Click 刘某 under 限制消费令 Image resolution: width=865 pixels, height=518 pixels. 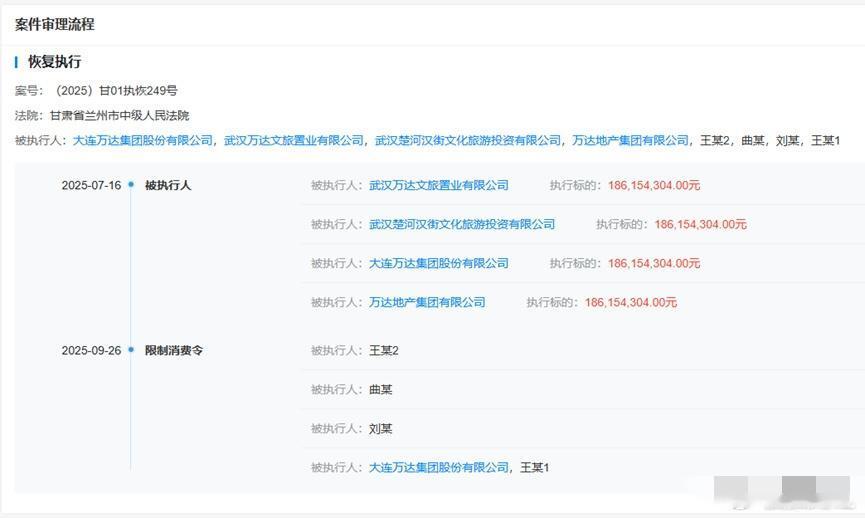tap(380, 429)
